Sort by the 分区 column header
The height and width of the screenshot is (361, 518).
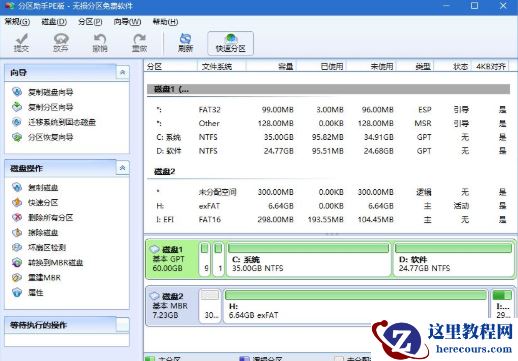coord(171,67)
